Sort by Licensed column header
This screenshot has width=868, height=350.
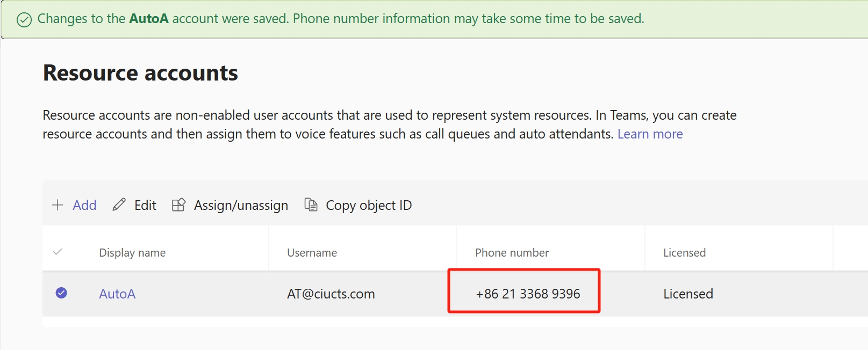pos(684,253)
